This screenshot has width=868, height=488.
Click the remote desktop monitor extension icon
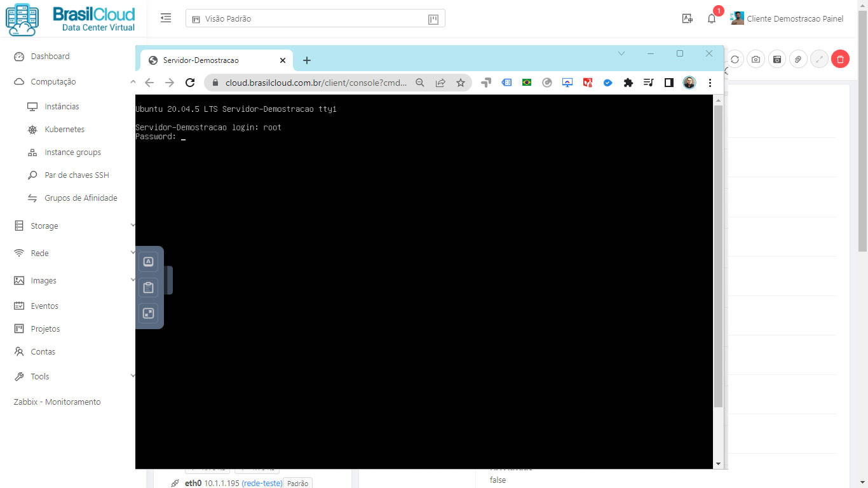(x=567, y=83)
